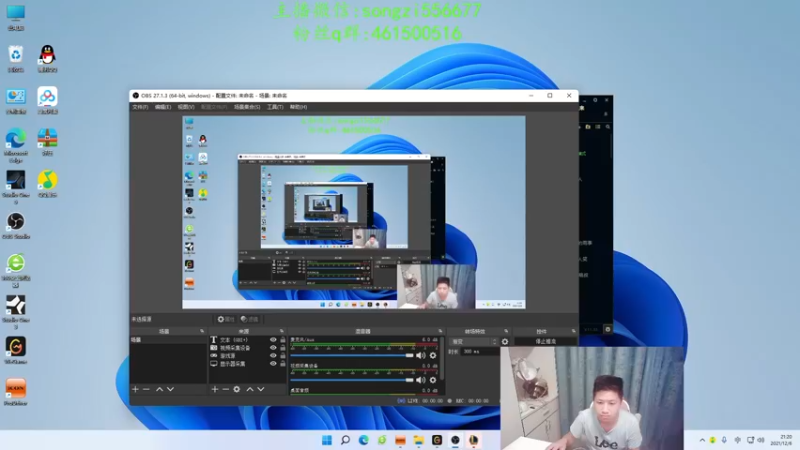Mute the 麦克风/Aux audio channel
Screen dimensions: 800x450
coord(420,356)
